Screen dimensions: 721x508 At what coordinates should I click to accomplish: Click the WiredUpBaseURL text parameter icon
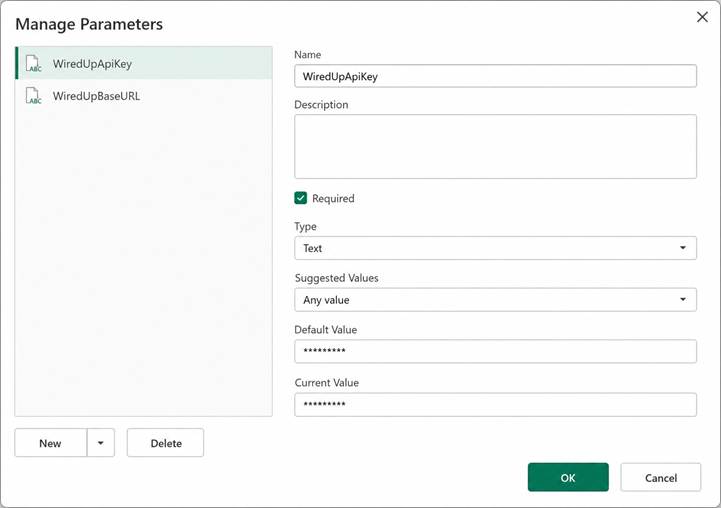(34, 96)
